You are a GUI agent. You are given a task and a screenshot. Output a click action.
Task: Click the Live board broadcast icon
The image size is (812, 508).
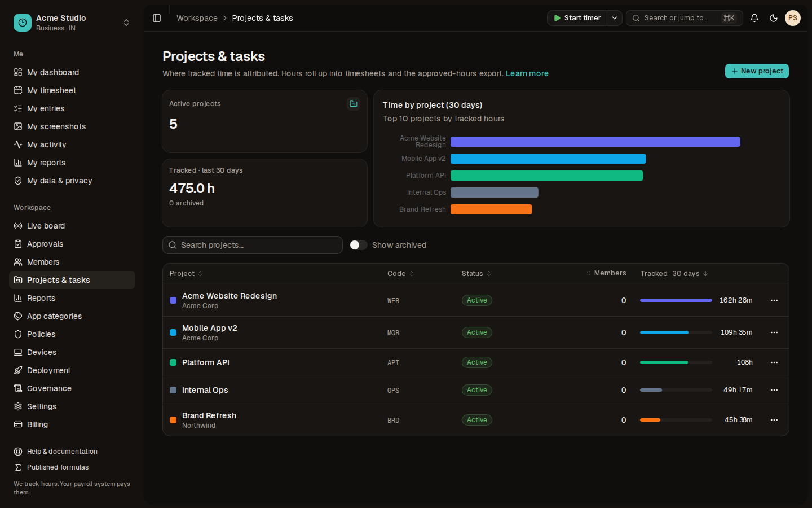(x=18, y=226)
